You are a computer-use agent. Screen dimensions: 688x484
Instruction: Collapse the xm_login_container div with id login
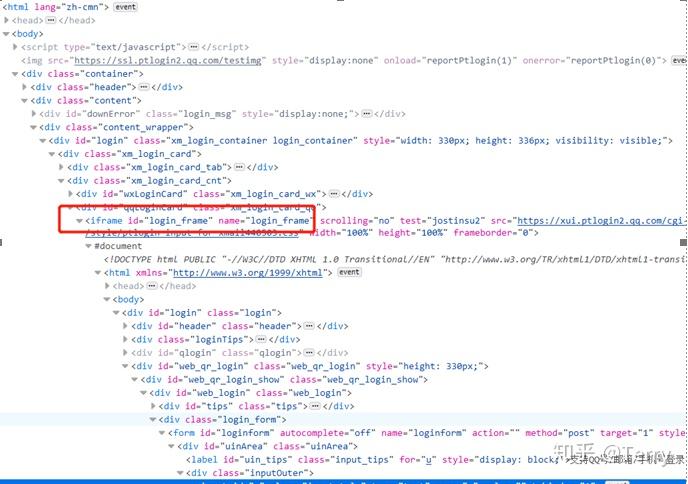tap(43, 140)
